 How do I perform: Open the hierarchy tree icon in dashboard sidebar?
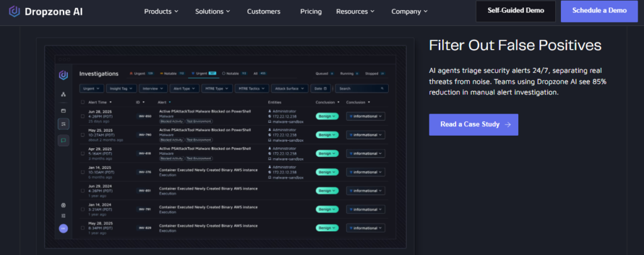pos(64,94)
